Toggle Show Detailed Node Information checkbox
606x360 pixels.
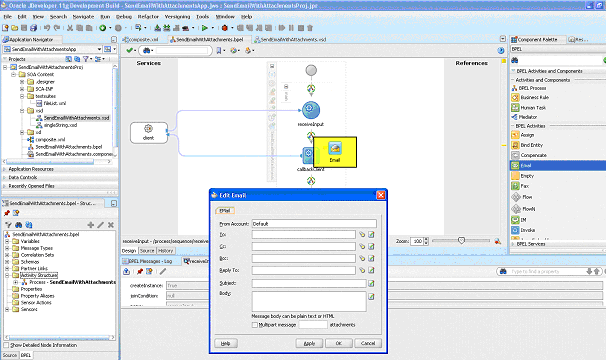click(x=6, y=345)
